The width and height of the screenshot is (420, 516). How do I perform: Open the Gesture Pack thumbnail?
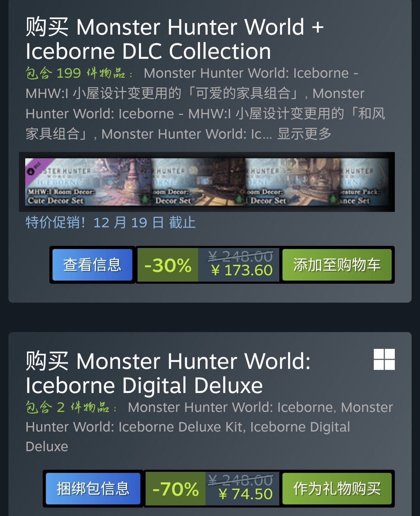pos(364,182)
